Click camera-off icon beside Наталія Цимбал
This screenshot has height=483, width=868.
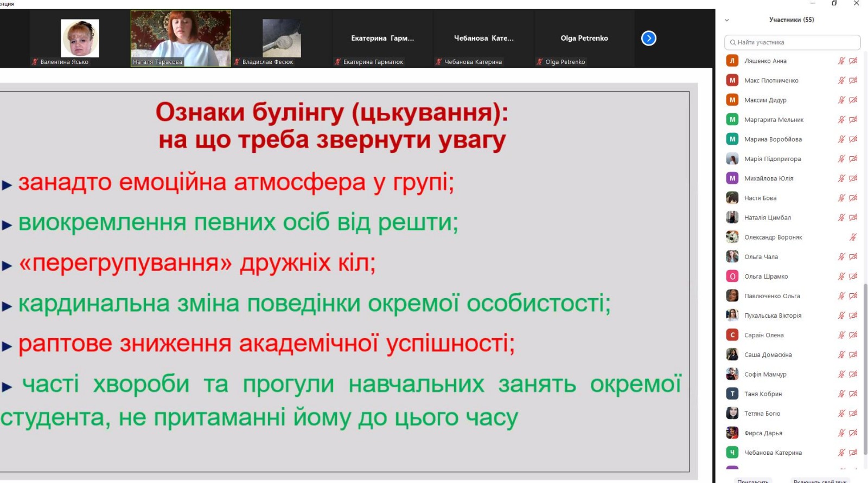[x=853, y=217]
